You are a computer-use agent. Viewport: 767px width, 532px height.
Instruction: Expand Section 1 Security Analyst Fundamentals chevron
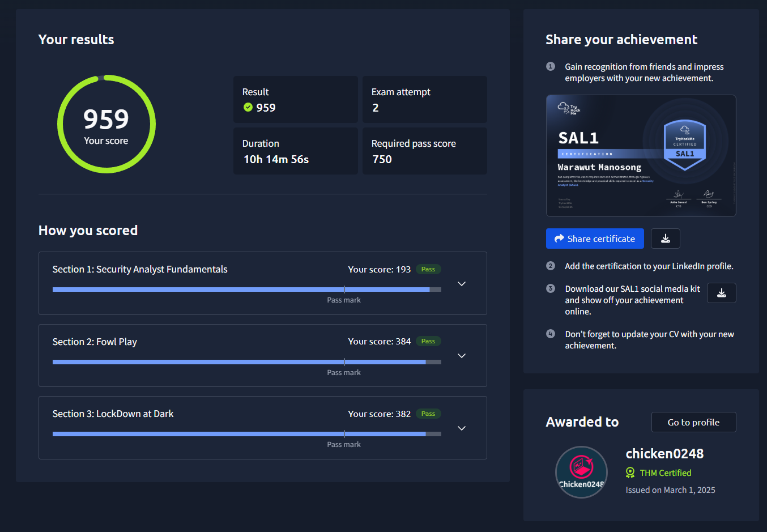click(x=462, y=284)
